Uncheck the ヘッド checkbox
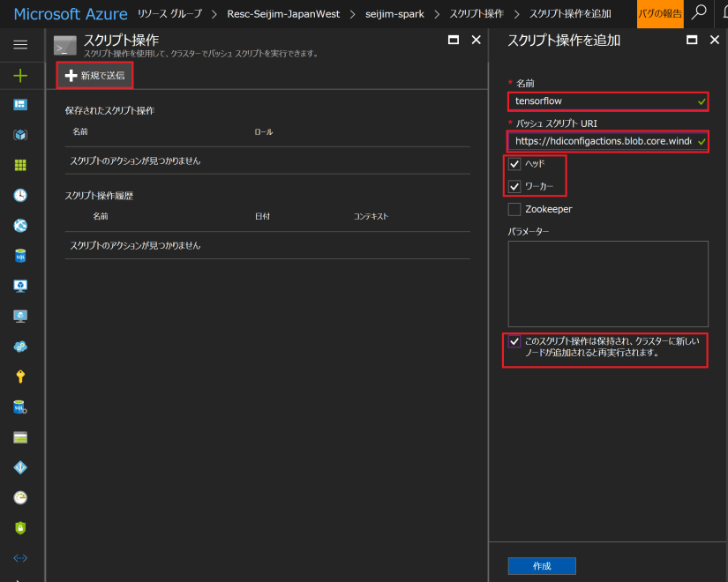The height and width of the screenshot is (582, 728). (514, 164)
